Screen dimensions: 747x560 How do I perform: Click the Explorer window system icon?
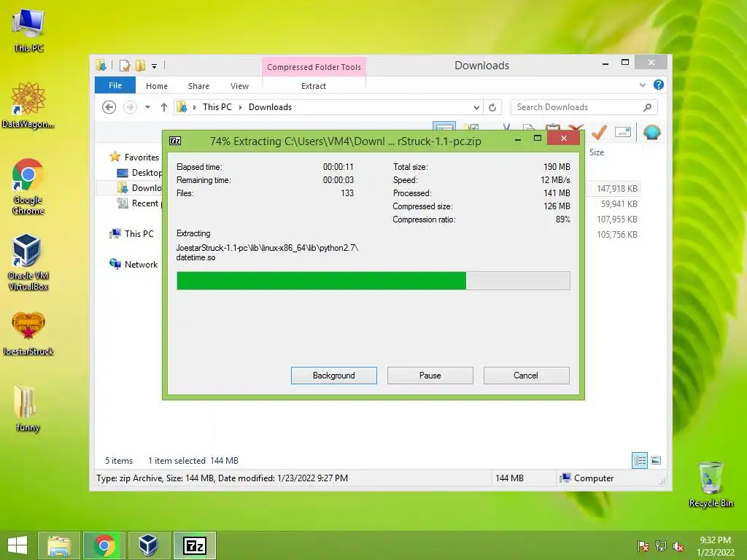101,65
